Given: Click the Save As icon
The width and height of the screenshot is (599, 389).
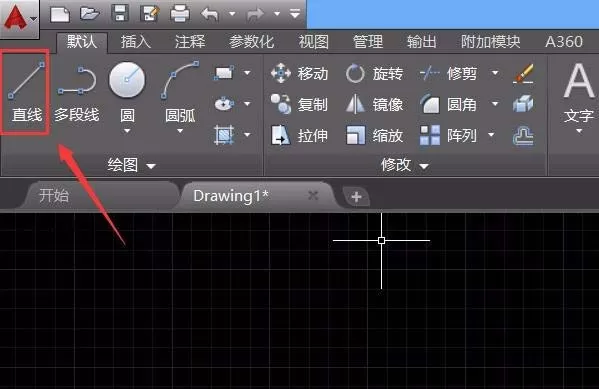Looking at the screenshot, I should point(150,14).
